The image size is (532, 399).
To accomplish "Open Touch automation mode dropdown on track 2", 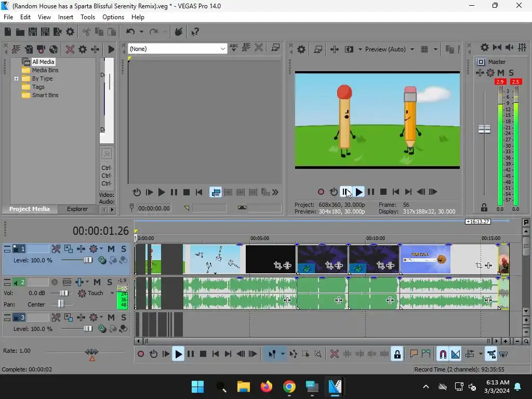I will click(112, 293).
